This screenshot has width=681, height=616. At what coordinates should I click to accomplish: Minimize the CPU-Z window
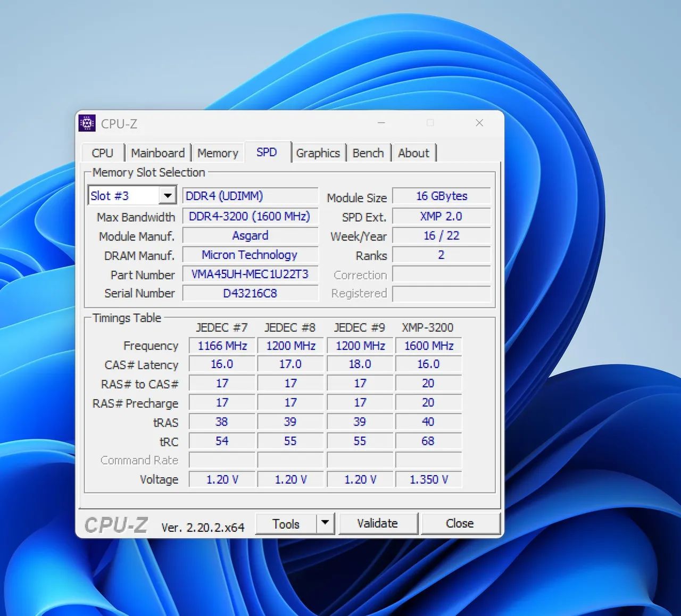click(x=381, y=123)
